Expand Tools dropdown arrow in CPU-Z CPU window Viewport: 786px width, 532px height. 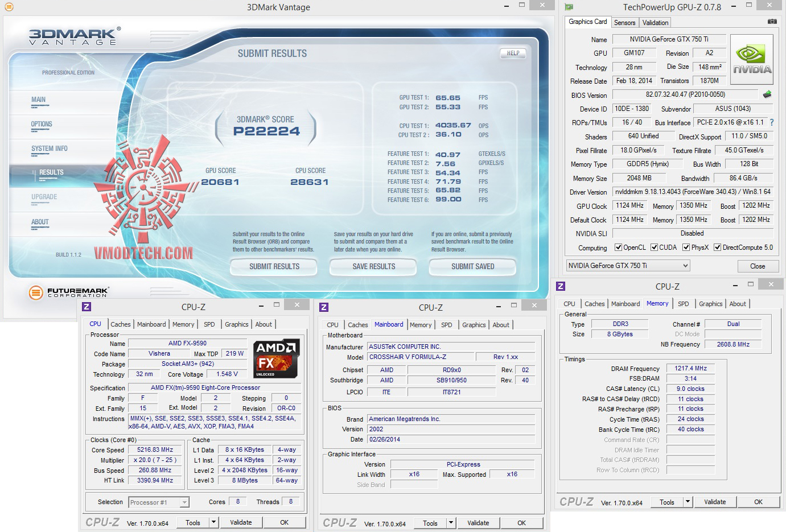[213, 522]
